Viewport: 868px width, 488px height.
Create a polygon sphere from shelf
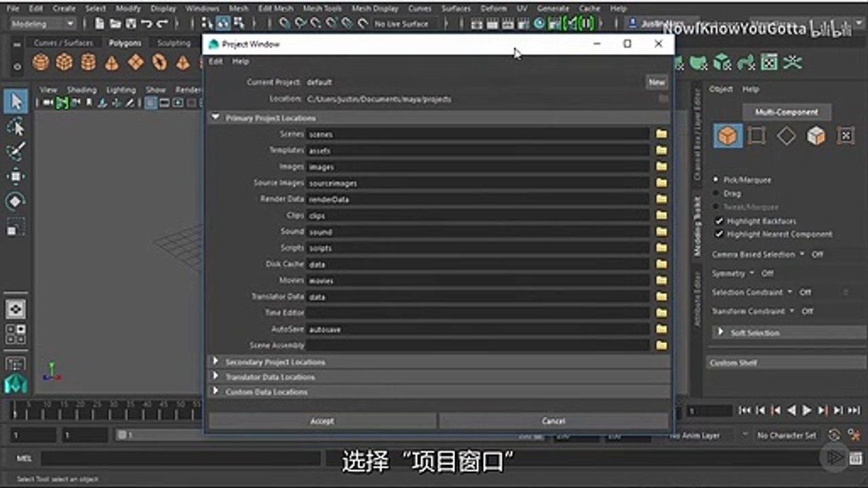pyautogui.click(x=41, y=63)
